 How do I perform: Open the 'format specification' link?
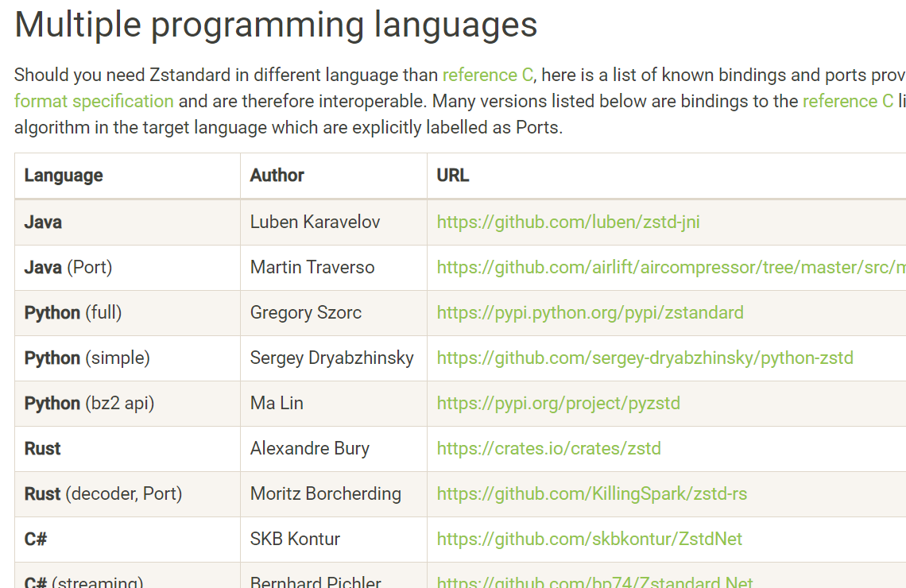94,102
